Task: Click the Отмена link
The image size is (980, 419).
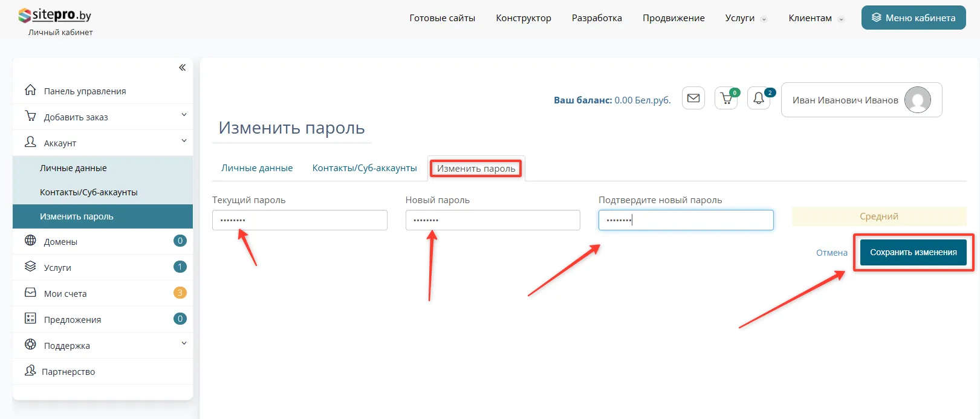Action: (831, 253)
